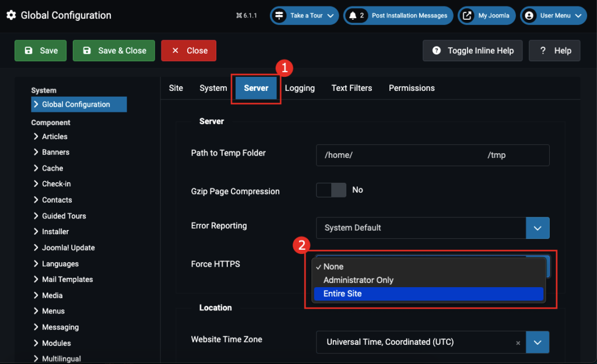Open Banners in the Component list
Image resolution: width=597 pixels, height=364 pixels.
[x=55, y=152]
